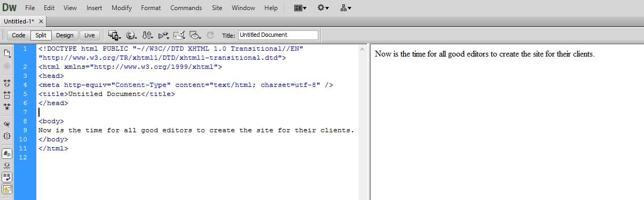
Task: Click the W3C validation icon
Action: (x=163, y=35)
